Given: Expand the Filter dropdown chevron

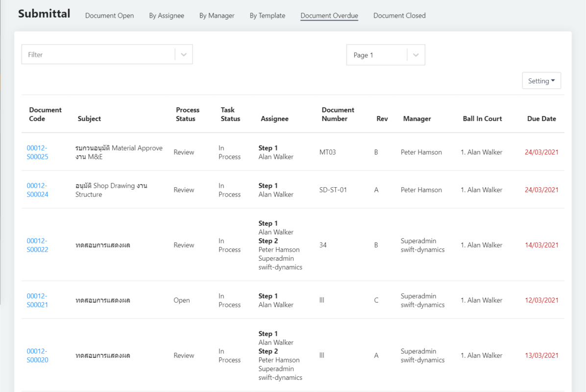Looking at the screenshot, I should tap(183, 54).
